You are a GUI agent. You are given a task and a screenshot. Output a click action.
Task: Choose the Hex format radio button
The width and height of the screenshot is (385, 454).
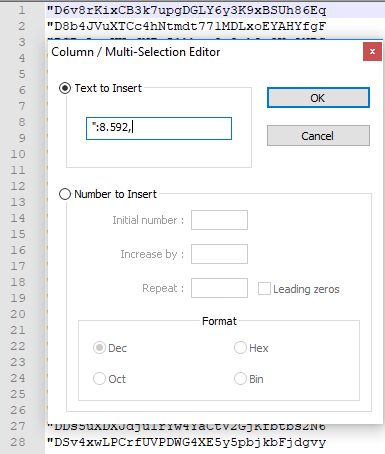click(x=240, y=348)
